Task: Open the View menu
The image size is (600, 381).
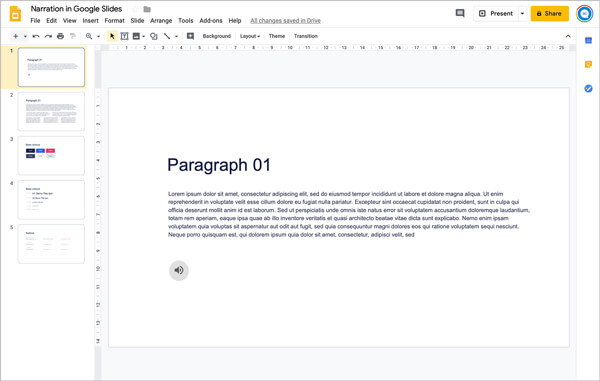Action: pos(70,21)
